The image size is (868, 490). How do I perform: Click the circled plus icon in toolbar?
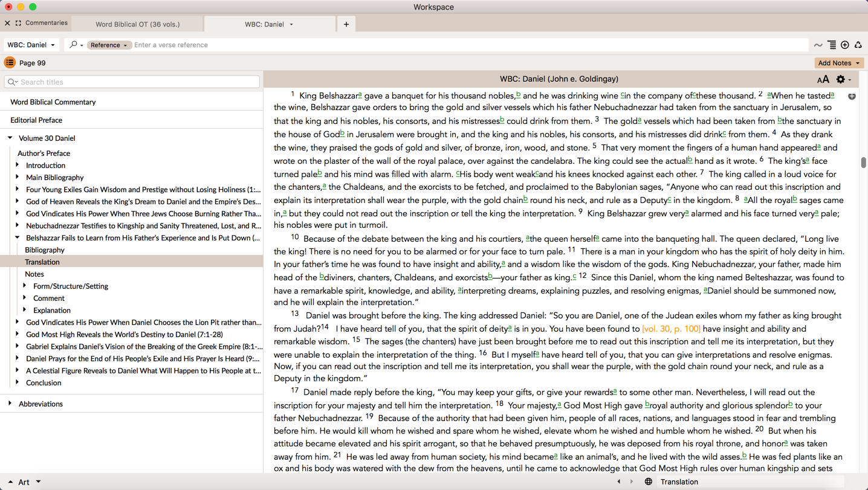click(x=845, y=45)
